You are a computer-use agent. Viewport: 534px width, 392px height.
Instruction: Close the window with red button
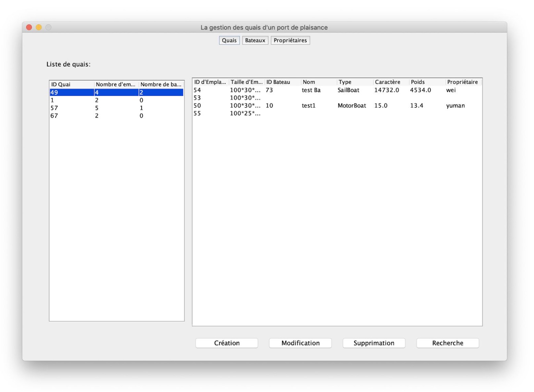pos(29,27)
